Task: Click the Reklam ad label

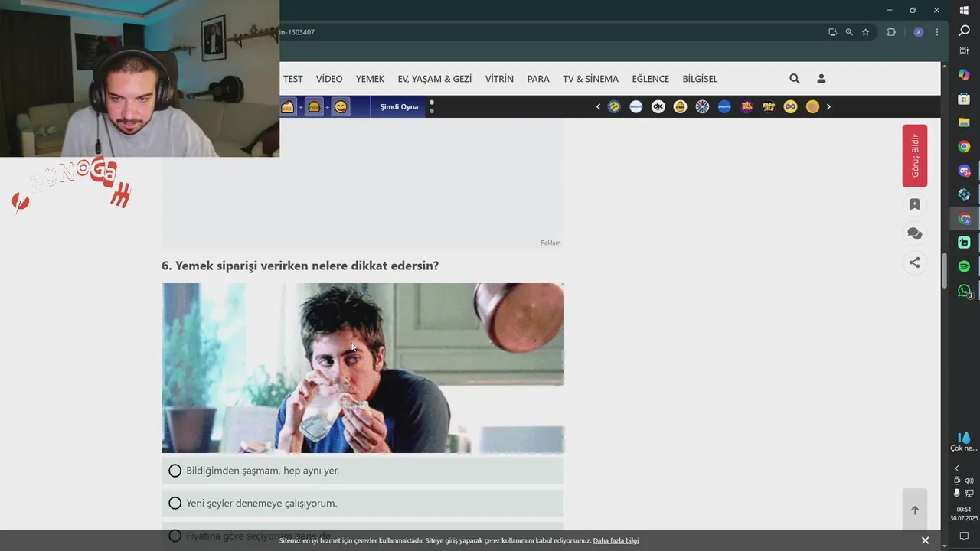Action: [550, 243]
